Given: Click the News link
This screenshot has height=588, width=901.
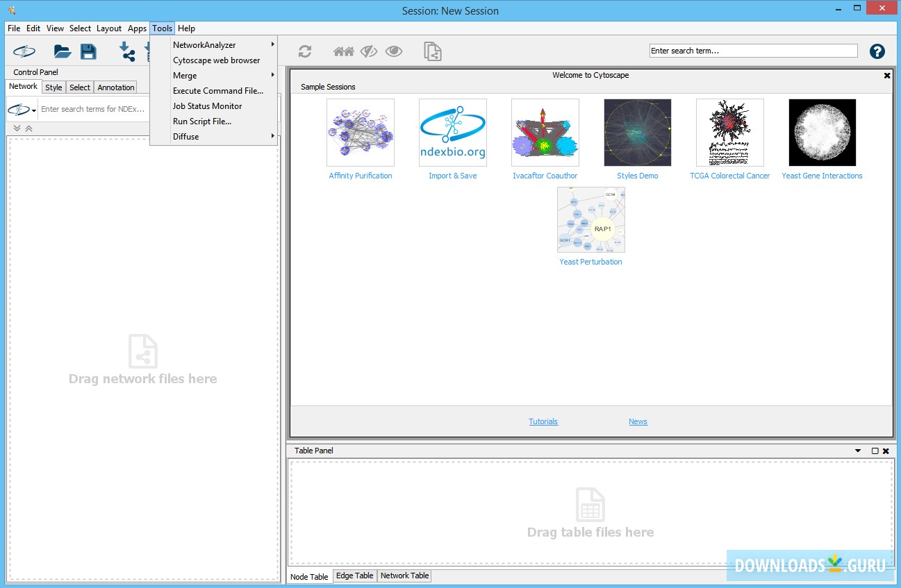Looking at the screenshot, I should pyautogui.click(x=637, y=421).
